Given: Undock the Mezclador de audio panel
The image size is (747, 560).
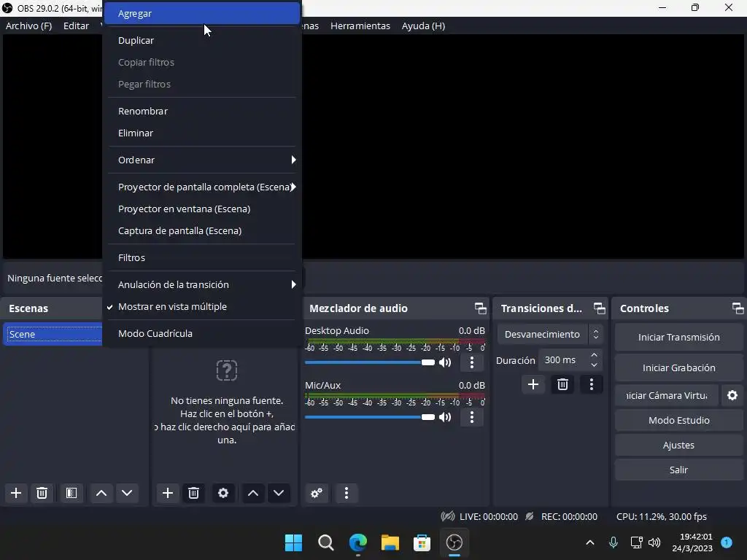Looking at the screenshot, I should pos(481,308).
